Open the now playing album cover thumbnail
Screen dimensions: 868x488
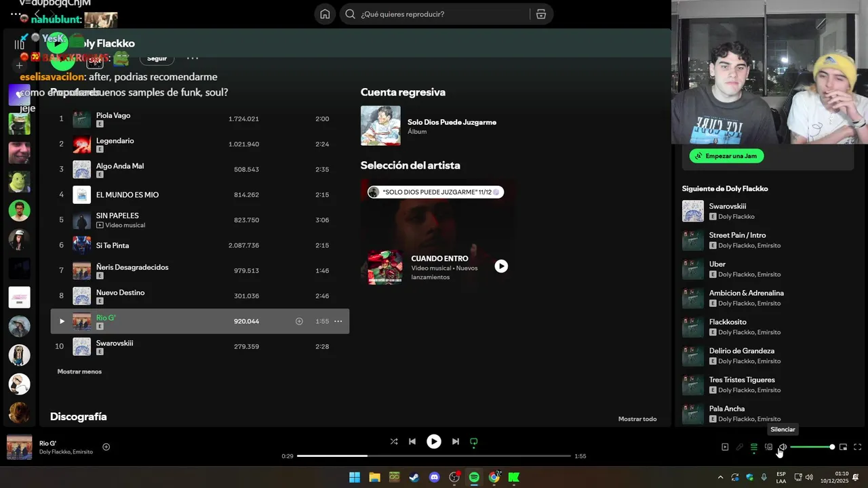tap(19, 447)
